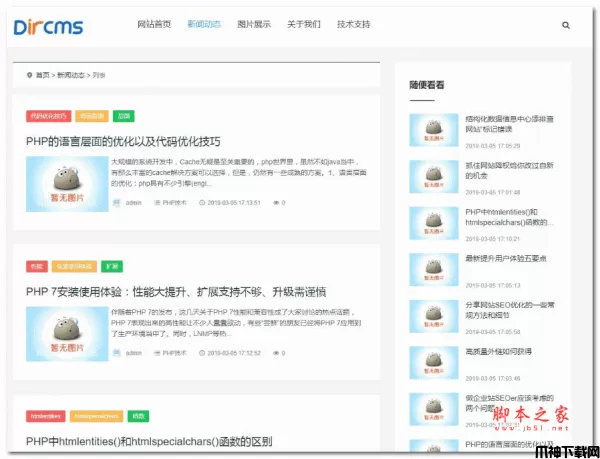
Task: Click 首页 in the breadcrumb
Action: click(x=42, y=75)
